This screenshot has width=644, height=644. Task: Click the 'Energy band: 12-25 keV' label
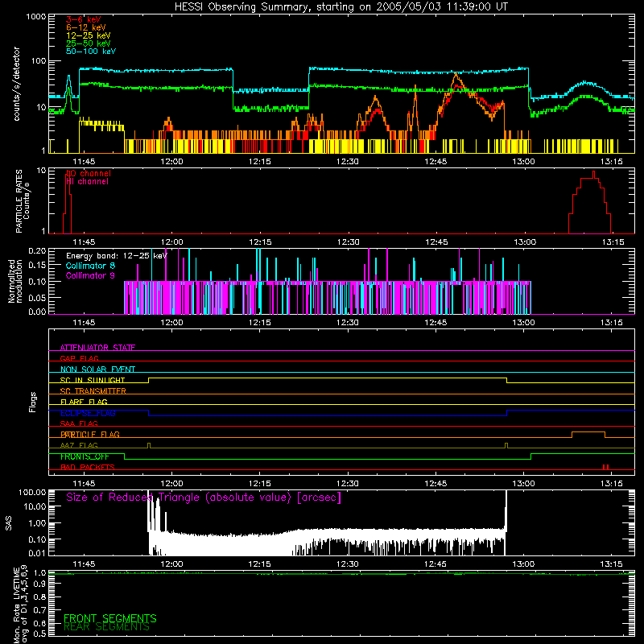tap(117, 256)
